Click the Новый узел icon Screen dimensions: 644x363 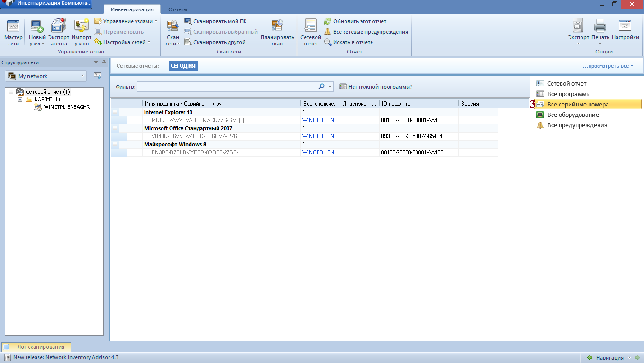pos(37,27)
